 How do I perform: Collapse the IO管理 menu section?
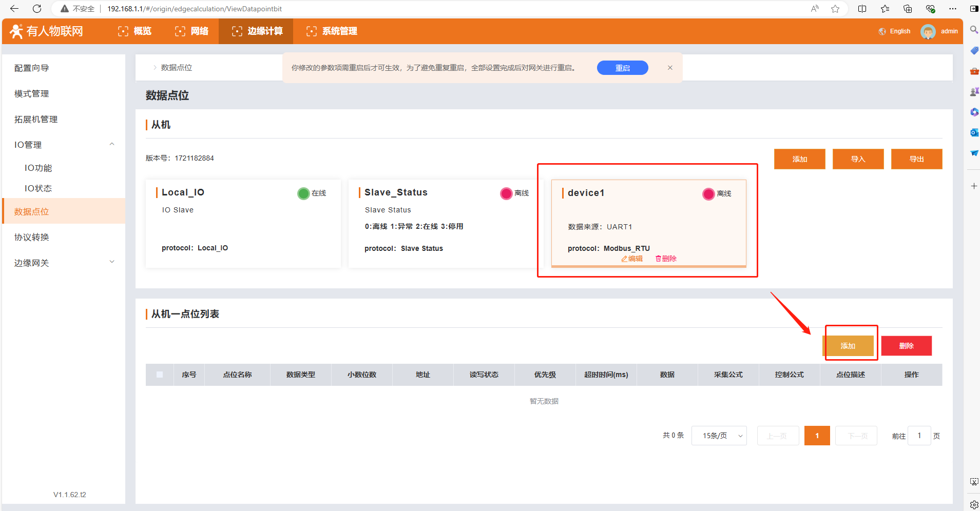[112, 145]
